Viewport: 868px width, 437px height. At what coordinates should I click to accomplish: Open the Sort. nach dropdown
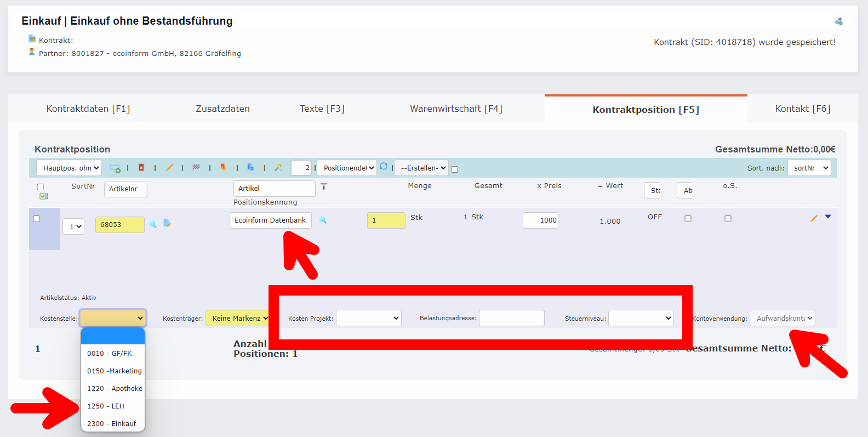[x=809, y=168]
